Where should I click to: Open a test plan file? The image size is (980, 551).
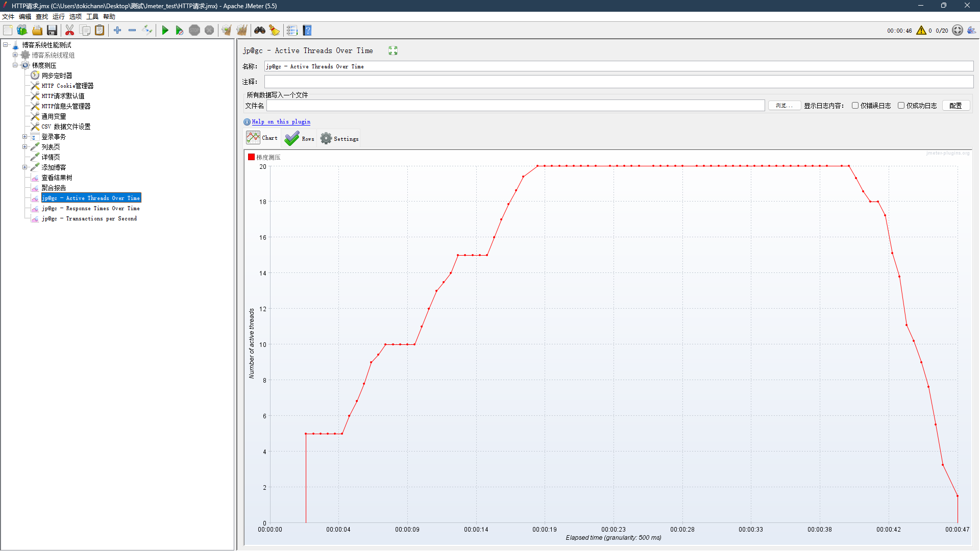coord(37,31)
